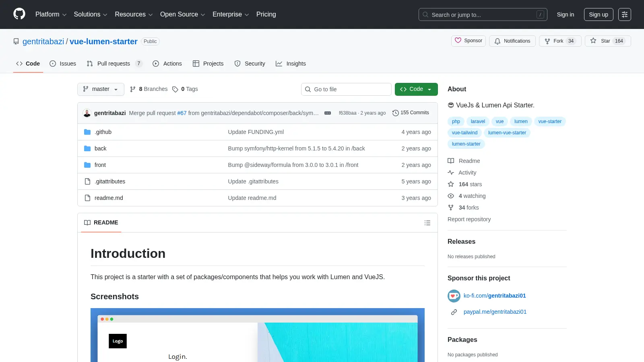Select the lumen topic tag
The image size is (644, 362).
click(521, 121)
